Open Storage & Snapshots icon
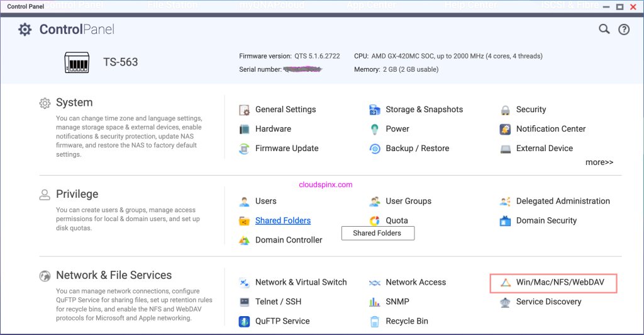The image size is (644, 335). pyautogui.click(x=375, y=110)
